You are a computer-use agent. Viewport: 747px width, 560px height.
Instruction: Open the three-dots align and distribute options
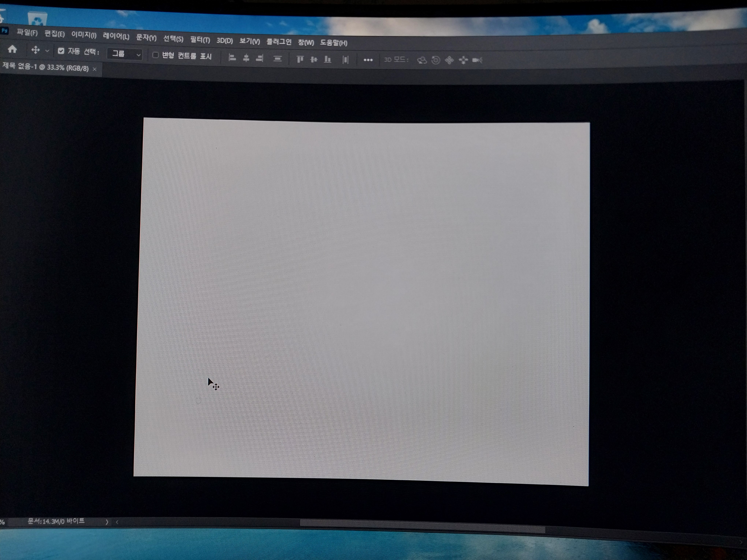[x=368, y=60]
